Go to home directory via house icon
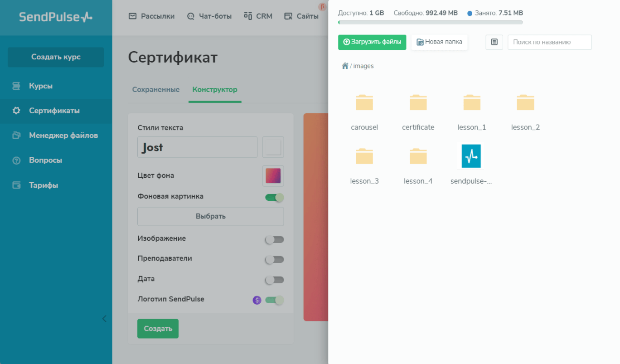 pyautogui.click(x=345, y=66)
